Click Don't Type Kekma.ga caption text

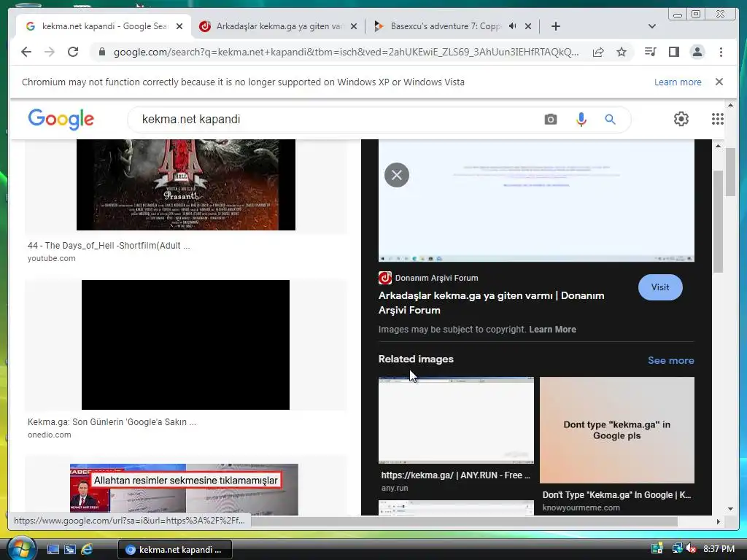[616, 495]
